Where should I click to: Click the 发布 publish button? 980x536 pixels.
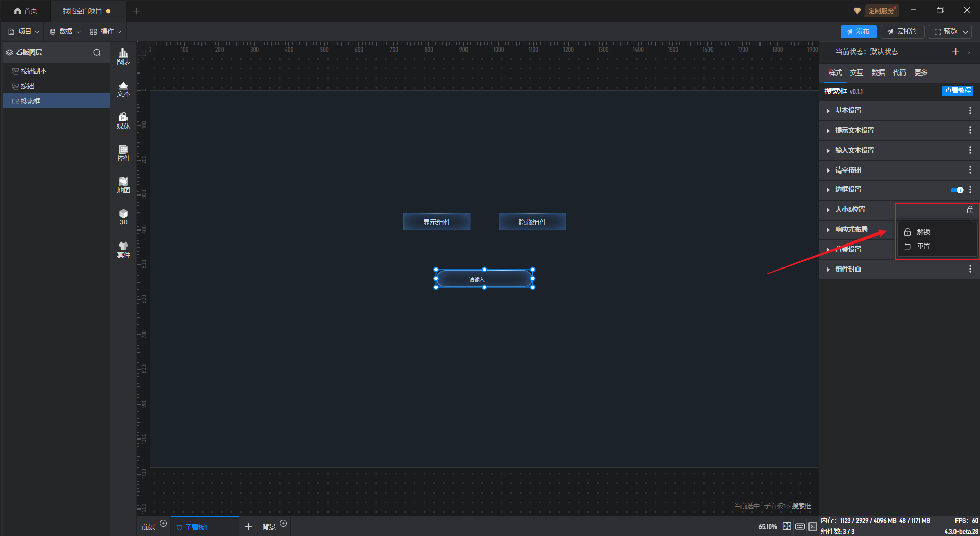tap(858, 32)
